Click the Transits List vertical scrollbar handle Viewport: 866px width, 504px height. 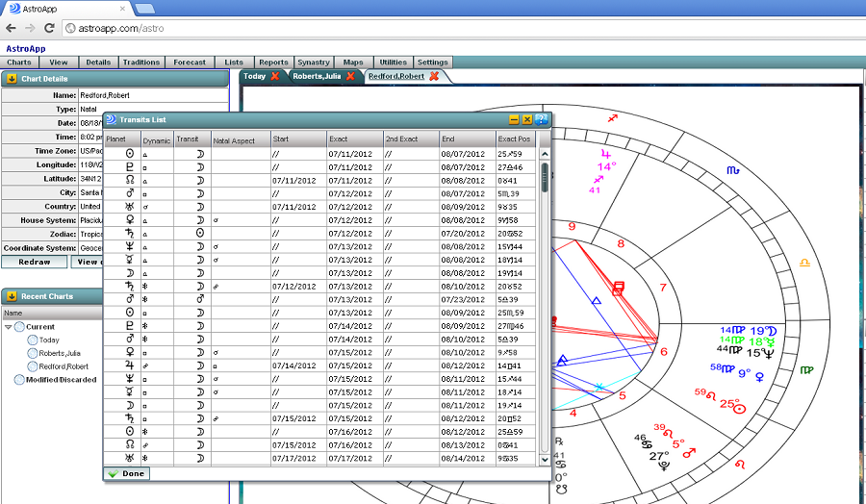[545, 178]
